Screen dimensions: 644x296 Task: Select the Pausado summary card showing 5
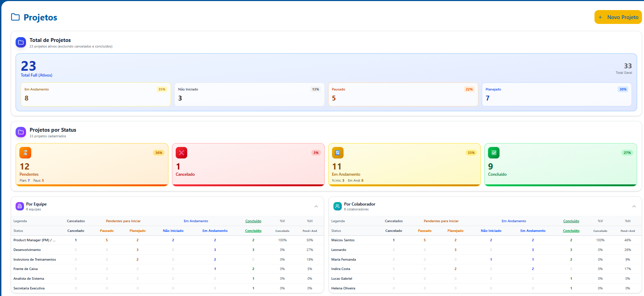(x=403, y=94)
